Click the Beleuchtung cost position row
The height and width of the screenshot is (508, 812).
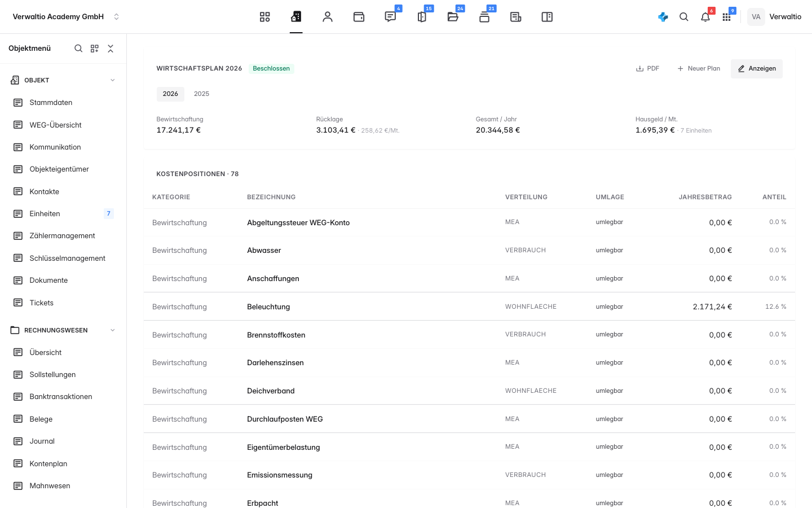coord(469,306)
